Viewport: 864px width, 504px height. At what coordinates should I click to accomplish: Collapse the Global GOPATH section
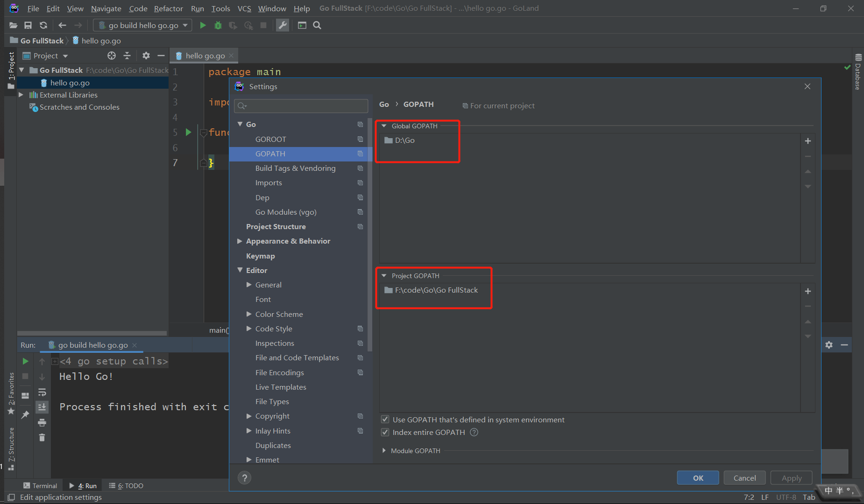(384, 126)
